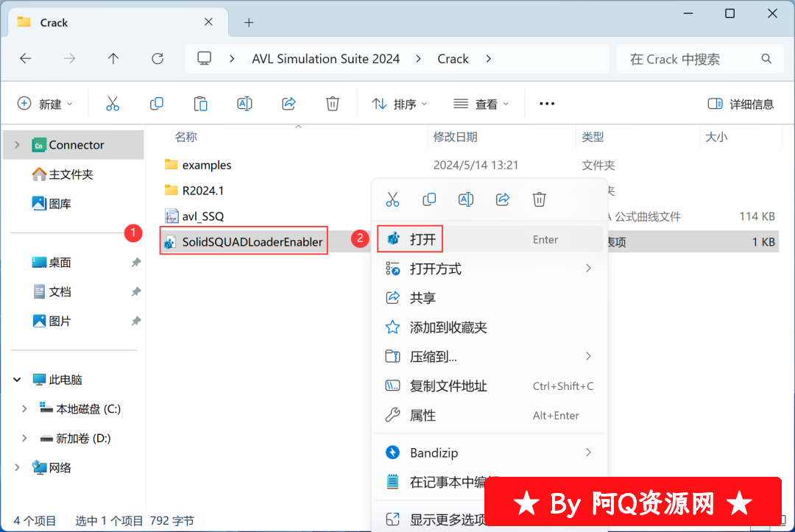The width and height of the screenshot is (795, 532).
Task: Click the Rename icon in the context menu
Action: tap(465, 199)
